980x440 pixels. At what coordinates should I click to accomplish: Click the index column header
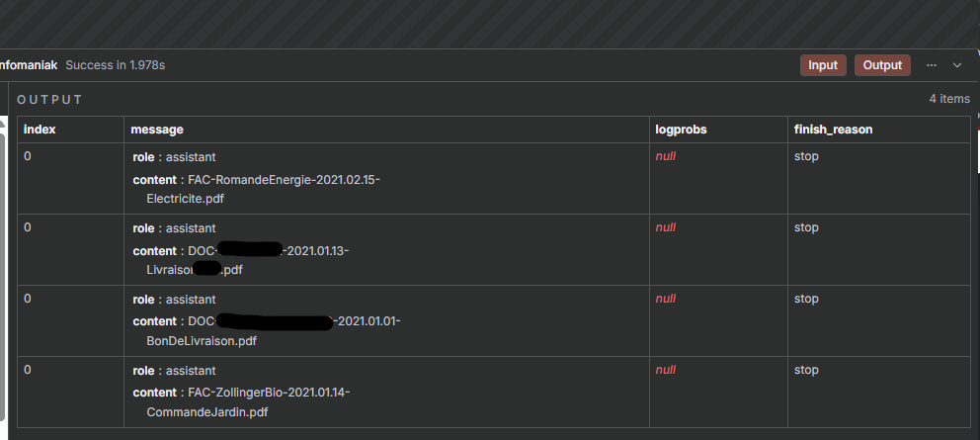point(40,130)
